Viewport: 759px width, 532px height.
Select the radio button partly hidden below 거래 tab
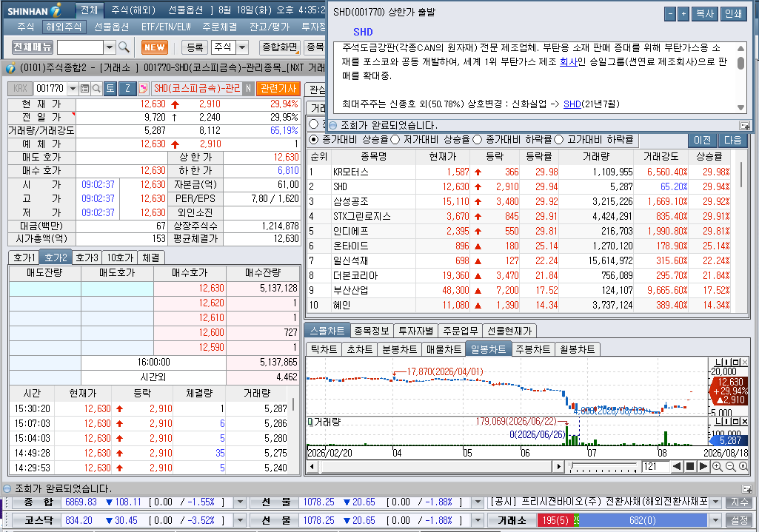tap(314, 124)
